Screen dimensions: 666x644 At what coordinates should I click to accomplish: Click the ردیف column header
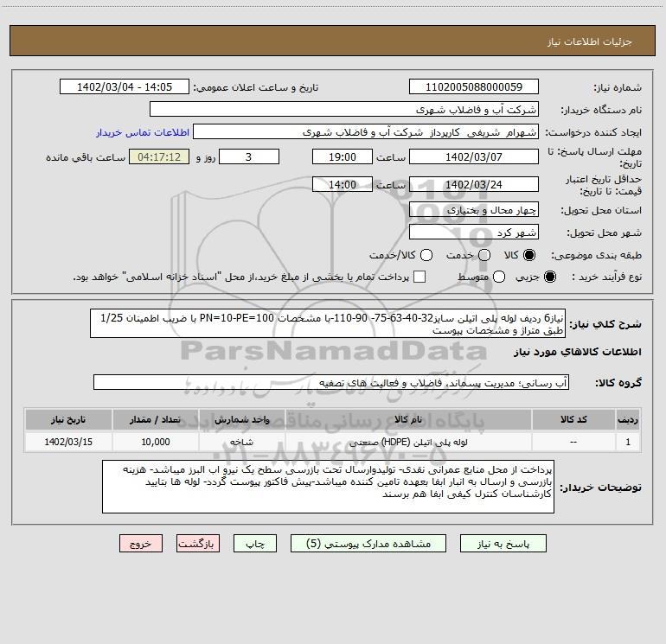(x=628, y=419)
